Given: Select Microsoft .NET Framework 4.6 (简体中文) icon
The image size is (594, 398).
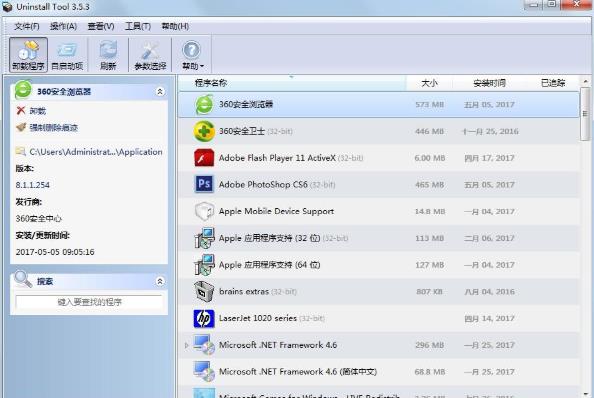Looking at the screenshot, I should pyautogui.click(x=204, y=371).
